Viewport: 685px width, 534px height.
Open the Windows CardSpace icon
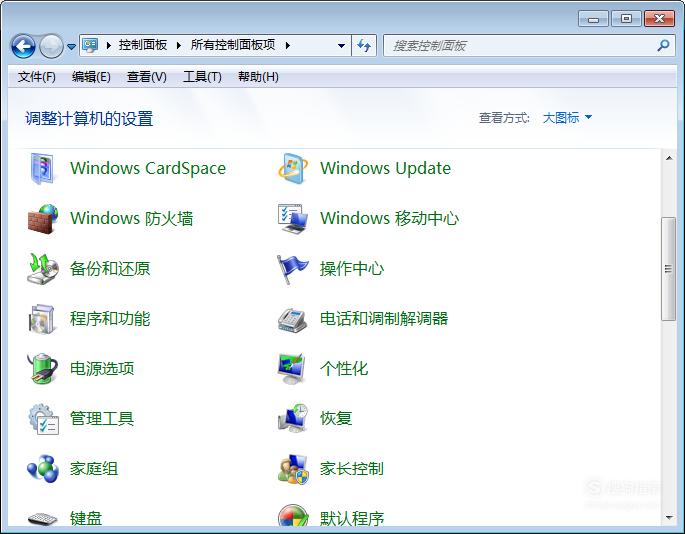(x=42, y=168)
